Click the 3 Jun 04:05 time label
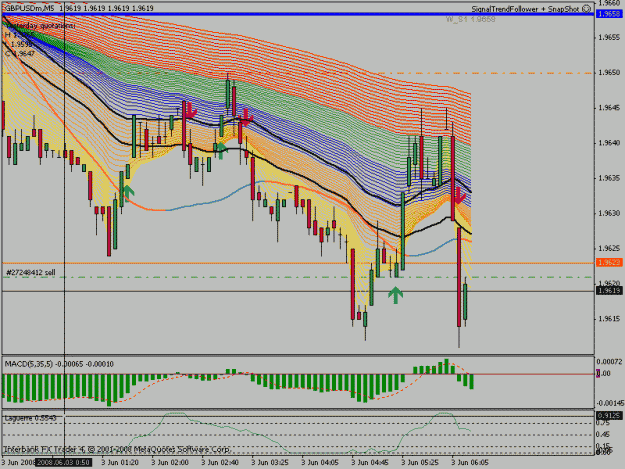Image resolution: width=625 pixels, height=469 pixels. click(320, 463)
